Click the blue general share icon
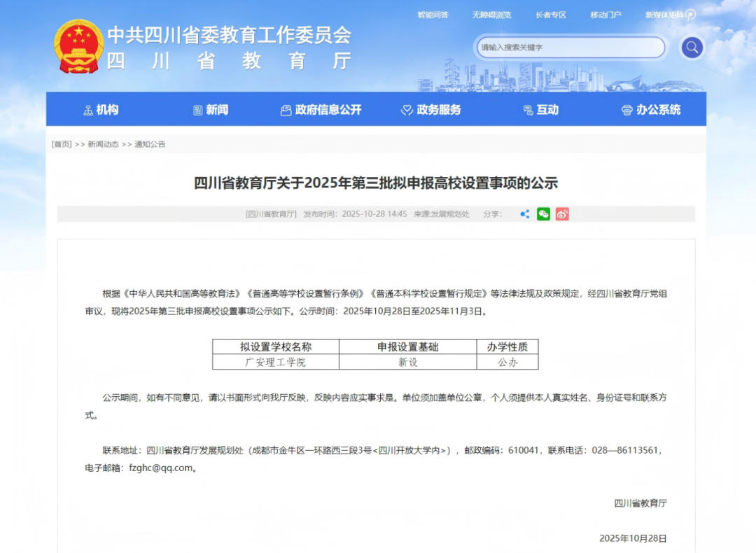 (524, 214)
